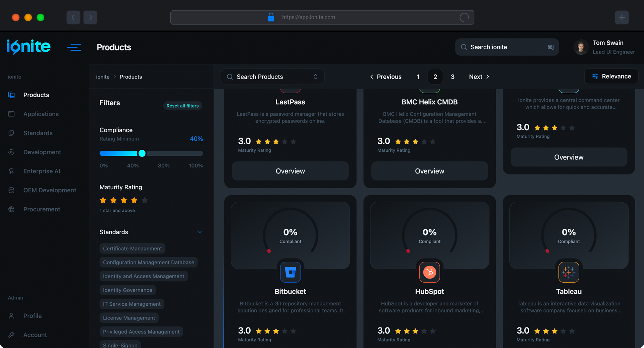This screenshot has width=644, height=348.
Task: Click the browser URL address bar
Action: point(322,17)
